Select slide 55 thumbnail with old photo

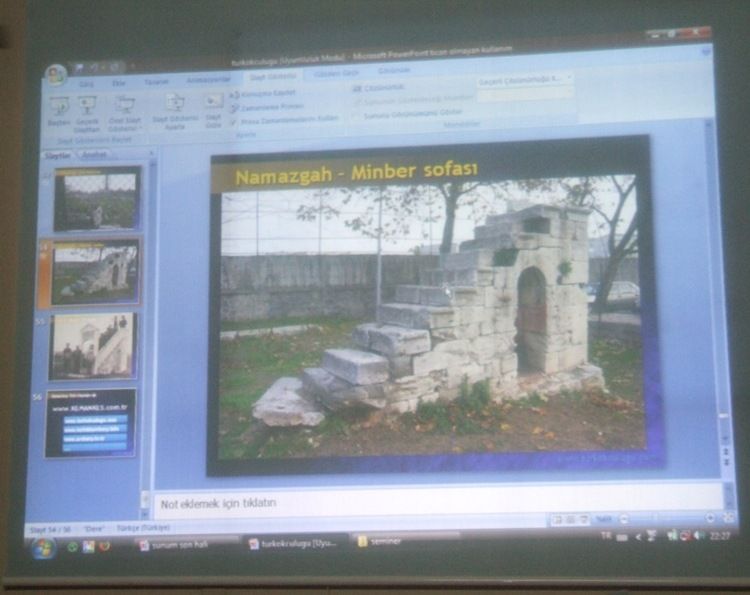point(93,345)
